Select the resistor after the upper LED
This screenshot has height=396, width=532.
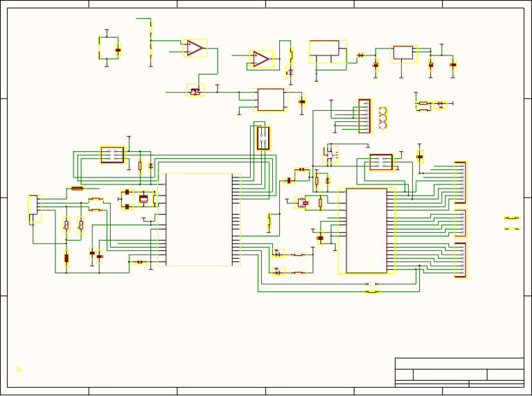coord(299,255)
